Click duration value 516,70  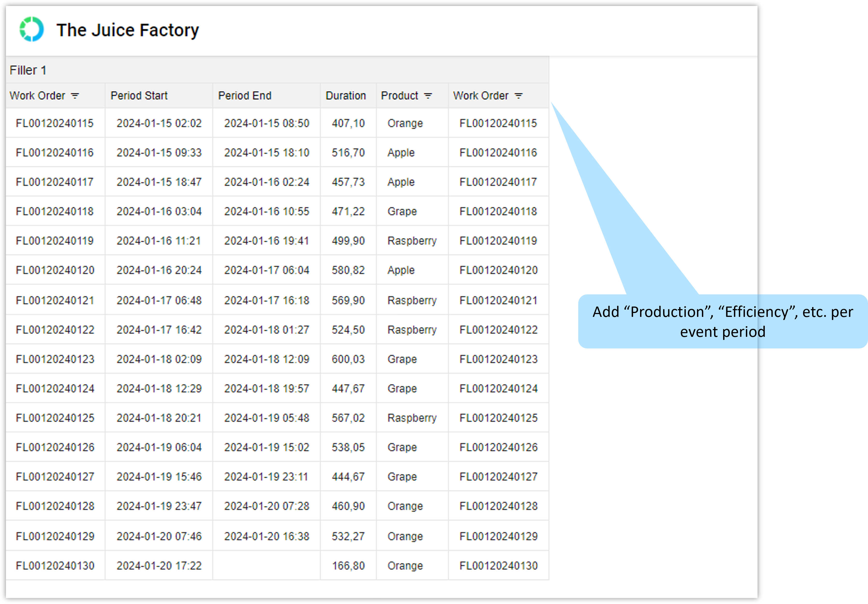click(348, 153)
